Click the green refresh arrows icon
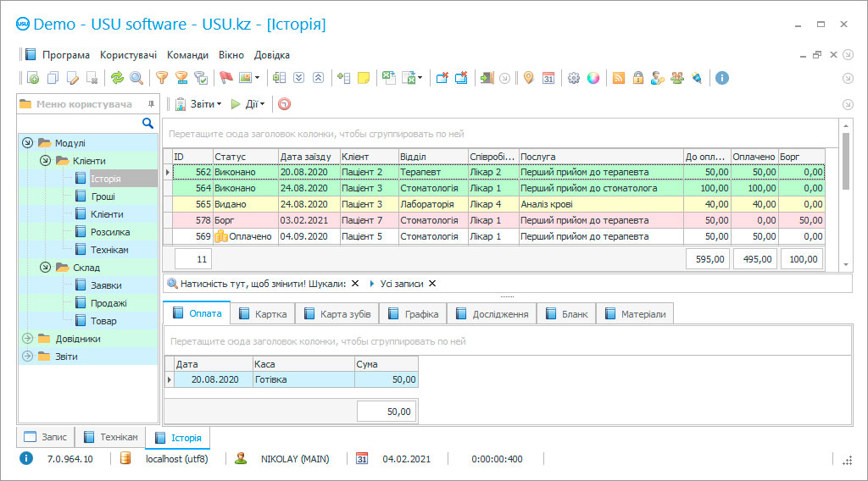 117,78
